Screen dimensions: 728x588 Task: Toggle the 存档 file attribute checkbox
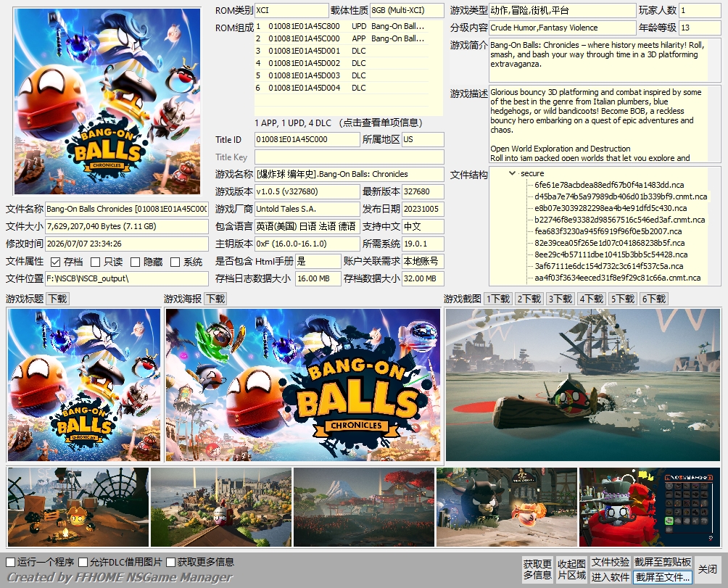(x=55, y=262)
